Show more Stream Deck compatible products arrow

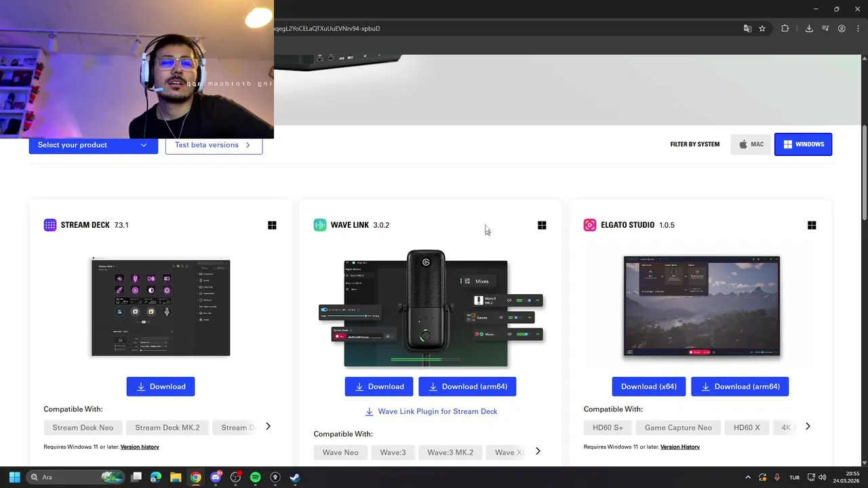[268, 426]
